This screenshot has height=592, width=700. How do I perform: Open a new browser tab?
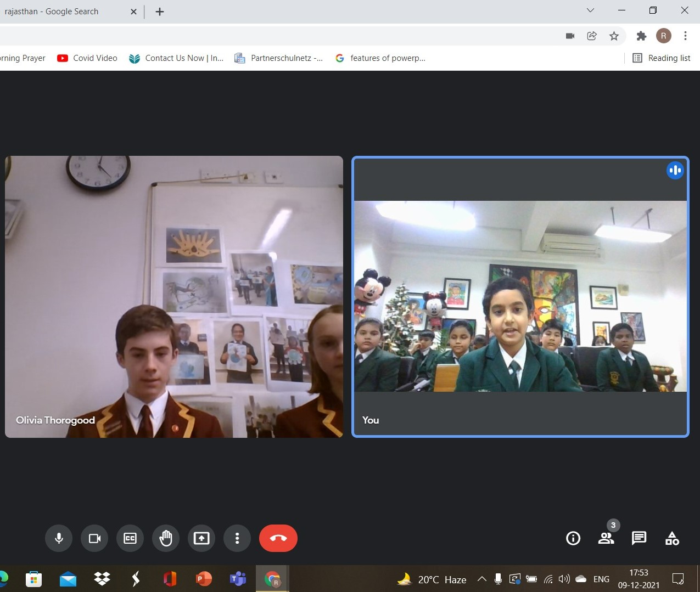coord(160,12)
